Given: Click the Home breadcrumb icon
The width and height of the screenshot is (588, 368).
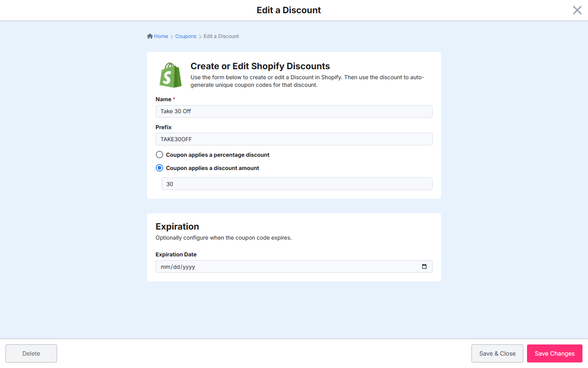Looking at the screenshot, I should click(x=150, y=36).
